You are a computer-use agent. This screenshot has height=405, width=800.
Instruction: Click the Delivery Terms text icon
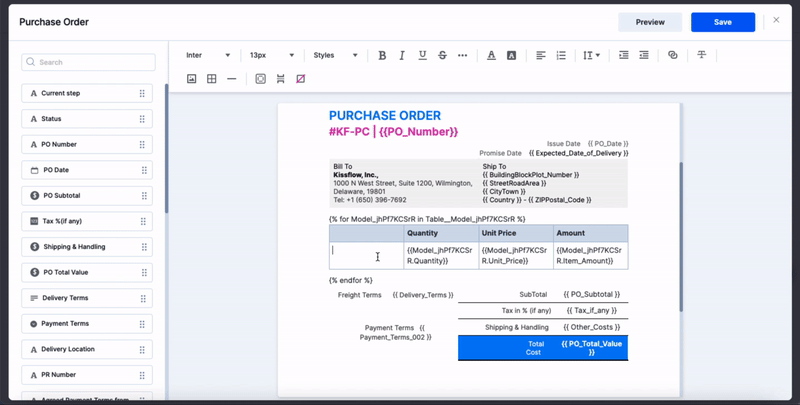pyautogui.click(x=34, y=298)
